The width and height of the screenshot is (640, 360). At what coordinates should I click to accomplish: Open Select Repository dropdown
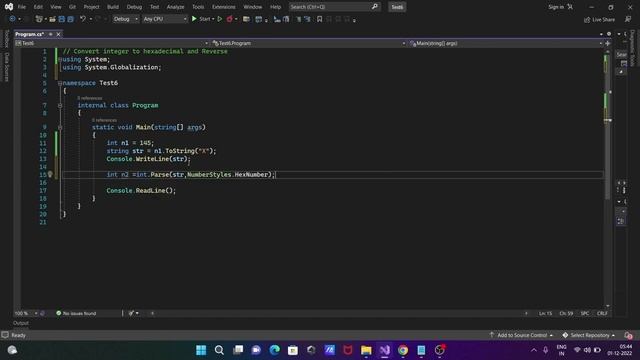pos(589,335)
